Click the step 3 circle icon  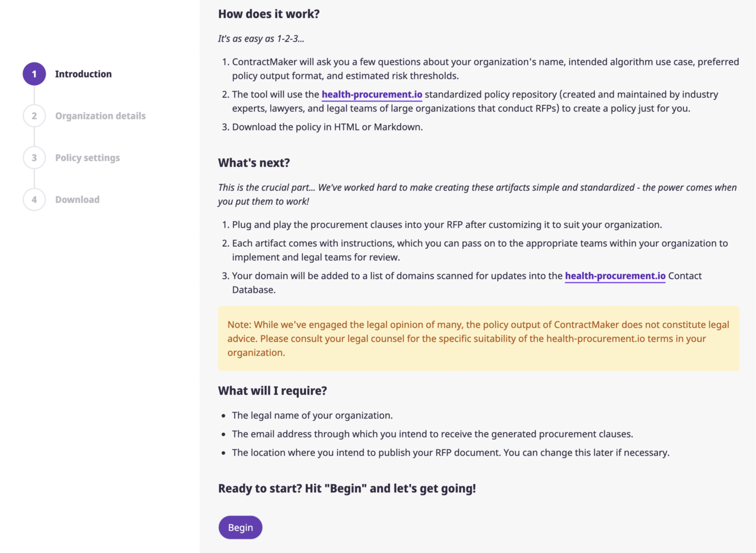click(34, 158)
